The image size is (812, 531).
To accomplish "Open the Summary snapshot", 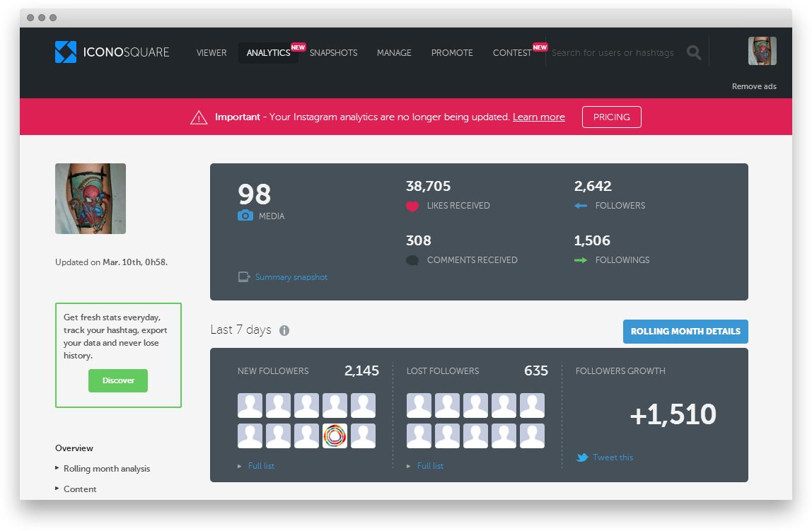I will [291, 277].
